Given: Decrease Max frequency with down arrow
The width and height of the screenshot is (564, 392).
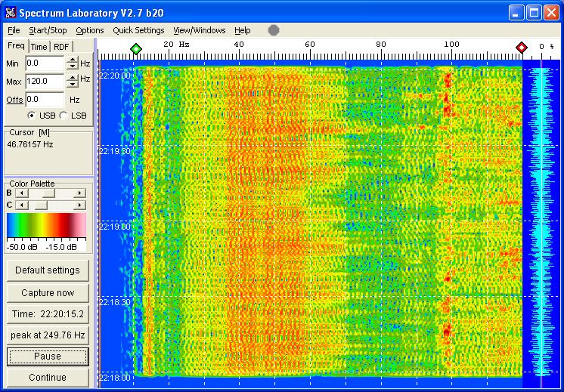Looking at the screenshot, I should 72,85.
